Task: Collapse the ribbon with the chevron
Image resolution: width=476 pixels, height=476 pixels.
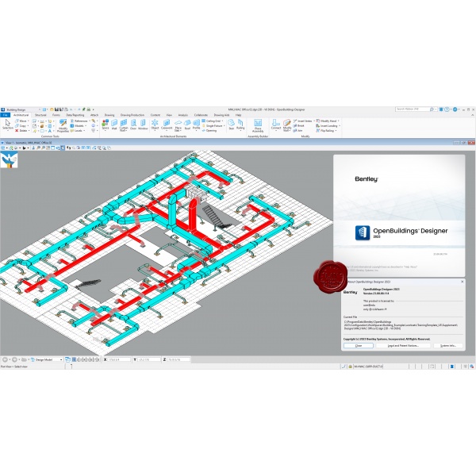Action: pyautogui.click(x=472, y=115)
